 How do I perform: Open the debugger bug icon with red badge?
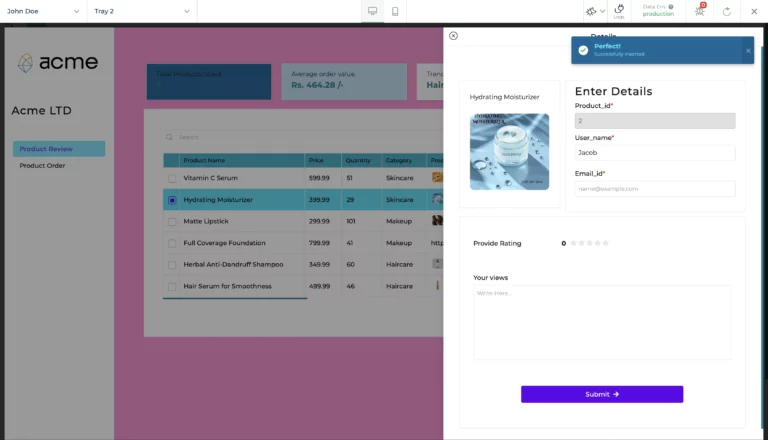click(700, 11)
